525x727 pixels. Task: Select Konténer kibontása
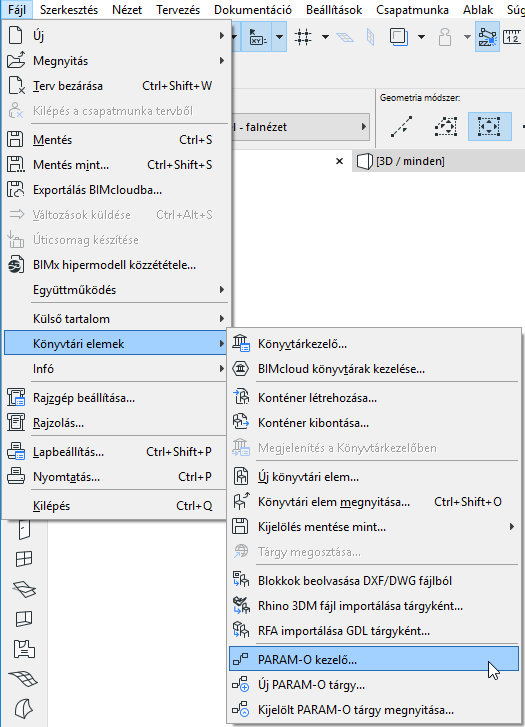[x=374, y=423]
